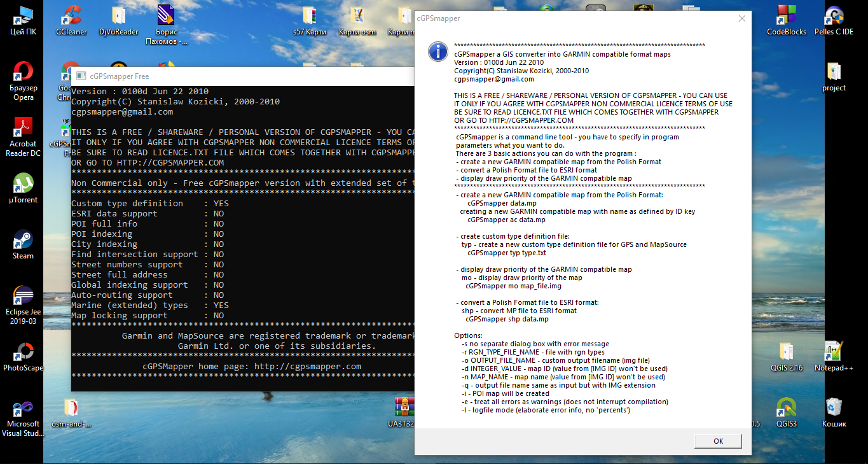
Task: Select the Кошик recycle bin icon
Action: coord(834,413)
